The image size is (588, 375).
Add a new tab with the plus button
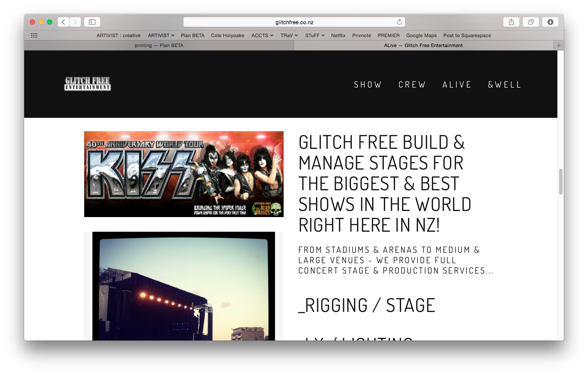[x=559, y=45]
